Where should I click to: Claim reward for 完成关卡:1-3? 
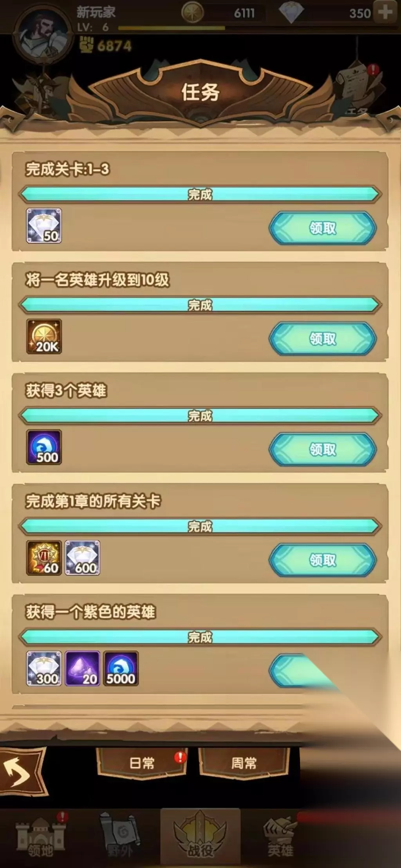(x=323, y=228)
